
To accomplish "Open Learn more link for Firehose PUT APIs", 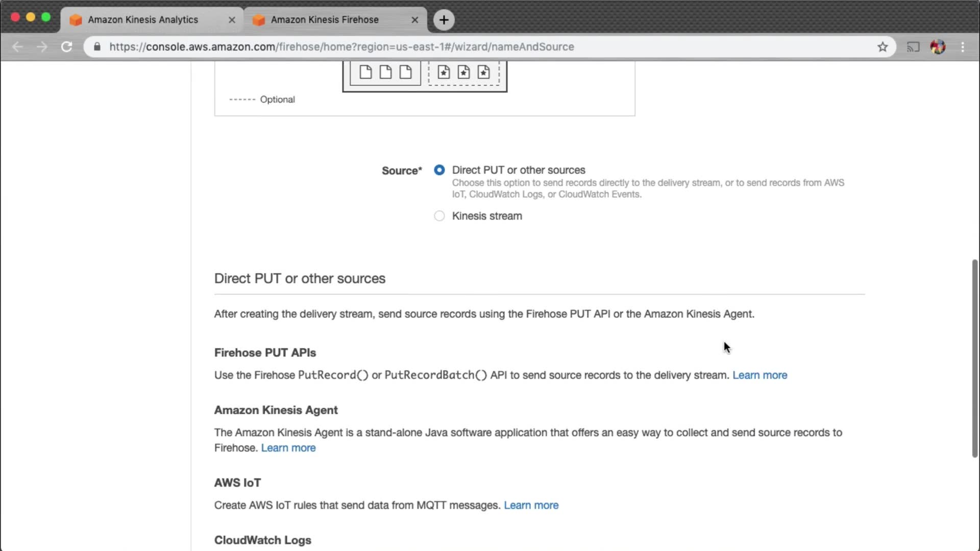I will 759,375.
